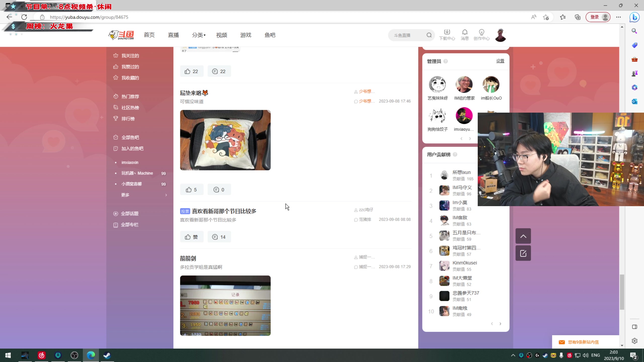Open the 排行榜 sidebar item
644x362 pixels.
[x=128, y=118]
